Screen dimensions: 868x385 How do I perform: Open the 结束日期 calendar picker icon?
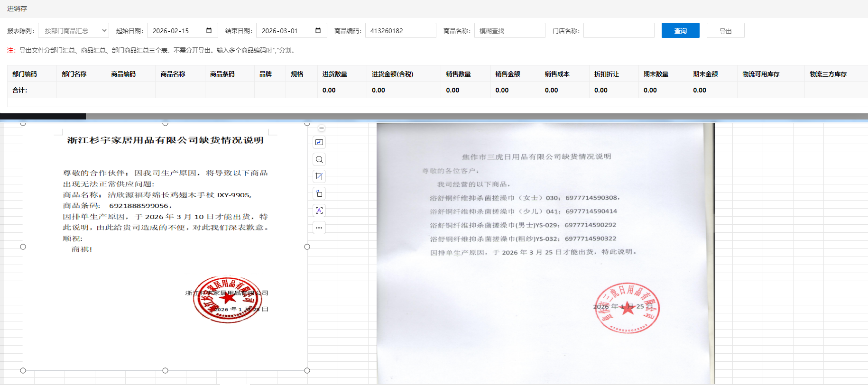318,31
